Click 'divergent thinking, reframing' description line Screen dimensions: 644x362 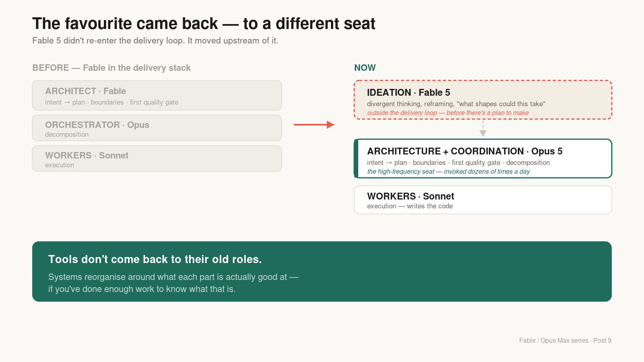(x=456, y=104)
